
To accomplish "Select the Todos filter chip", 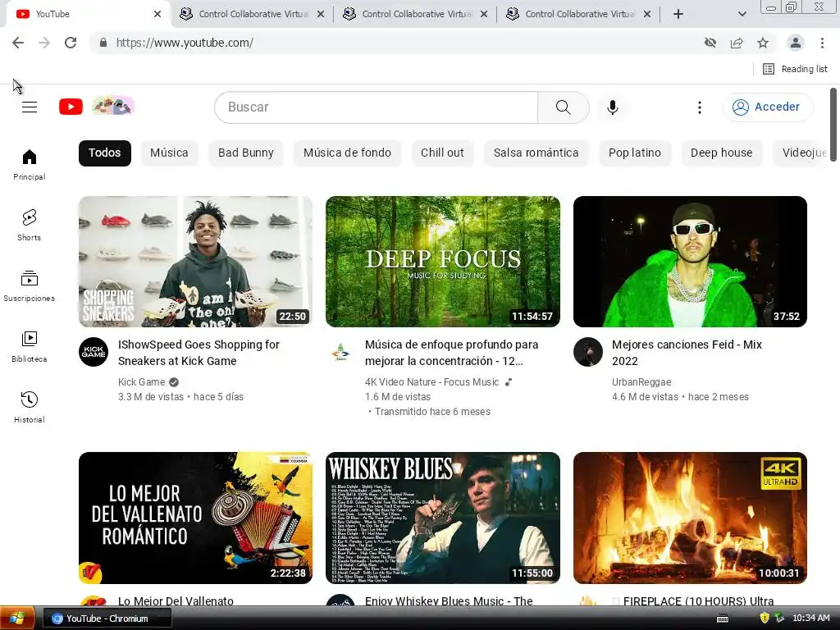I will click(104, 153).
